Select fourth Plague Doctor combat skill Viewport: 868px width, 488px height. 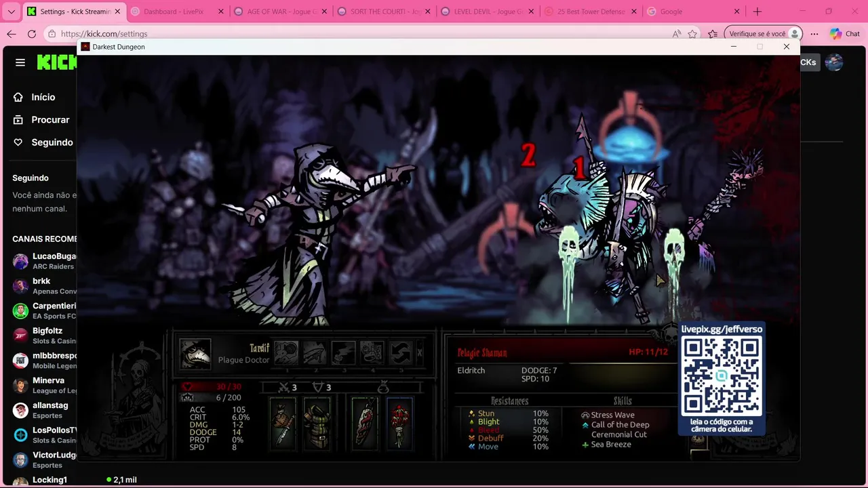pos(372,353)
